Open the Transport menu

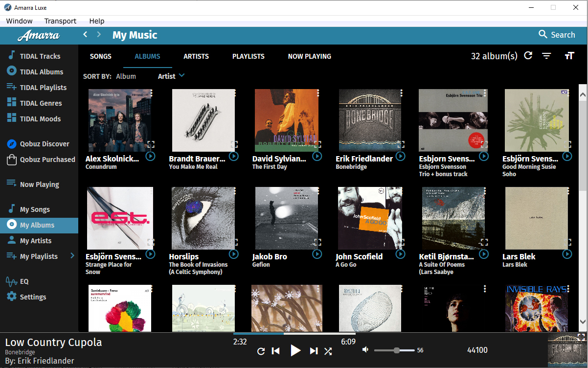[x=60, y=21]
